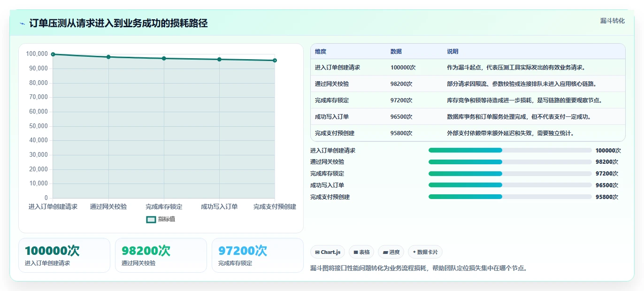Click the 进入订单创建请求 x-axis label on chart
Image resolution: width=644 pixels, height=291 pixels.
point(53,207)
